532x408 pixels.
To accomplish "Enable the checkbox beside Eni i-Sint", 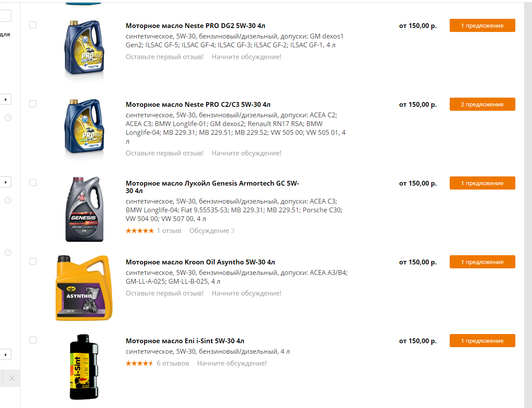I will pyautogui.click(x=33, y=340).
